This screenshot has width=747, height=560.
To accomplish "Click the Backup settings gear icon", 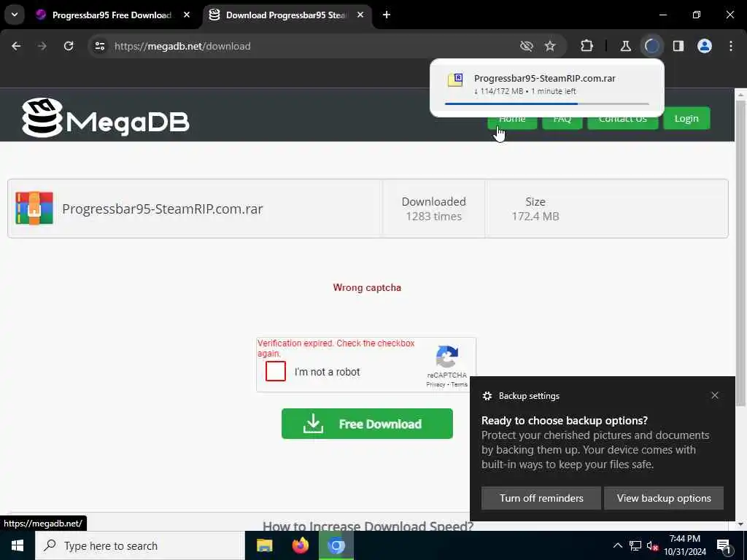I will coord(487,396).
